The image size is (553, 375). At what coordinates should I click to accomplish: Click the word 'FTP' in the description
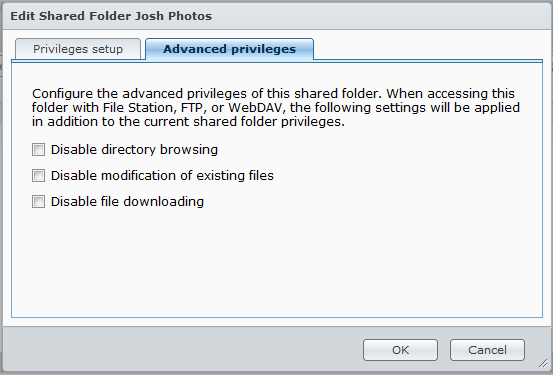tap(193, 108)
